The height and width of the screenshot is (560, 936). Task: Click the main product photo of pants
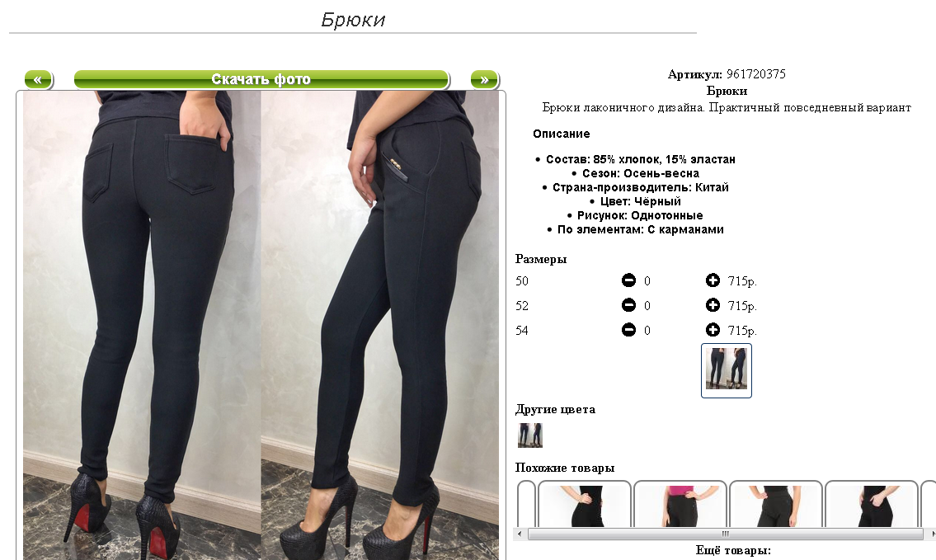tap(261, 326)
